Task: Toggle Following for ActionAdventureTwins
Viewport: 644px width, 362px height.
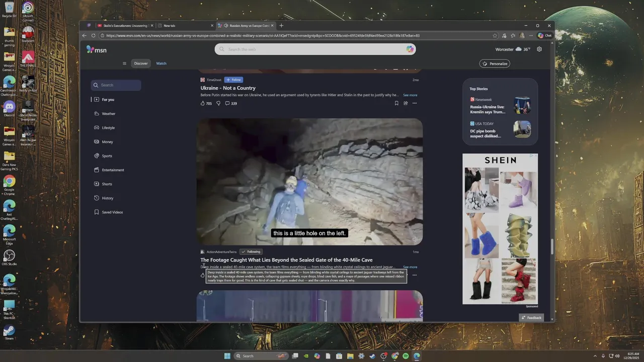Action: 251,252
